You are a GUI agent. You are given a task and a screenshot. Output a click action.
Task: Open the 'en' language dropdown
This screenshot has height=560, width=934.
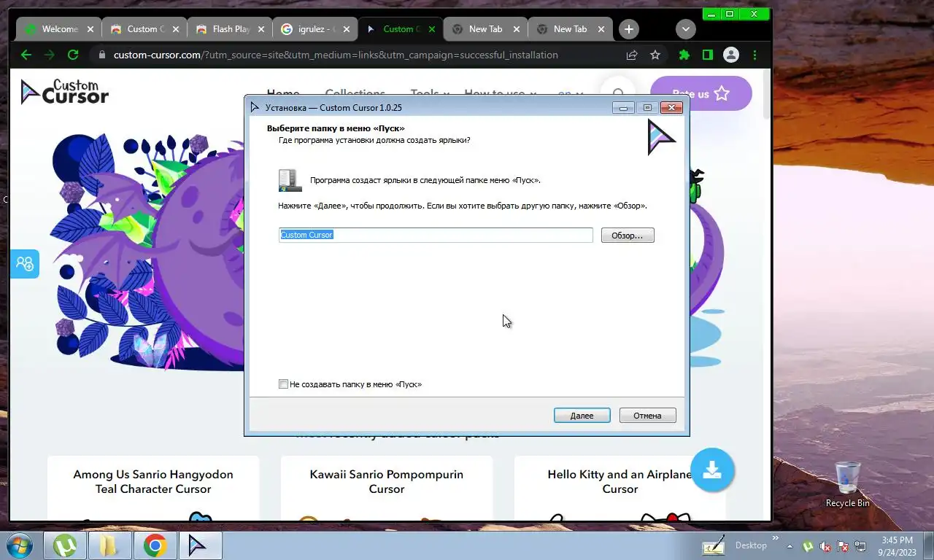point(571,93)
